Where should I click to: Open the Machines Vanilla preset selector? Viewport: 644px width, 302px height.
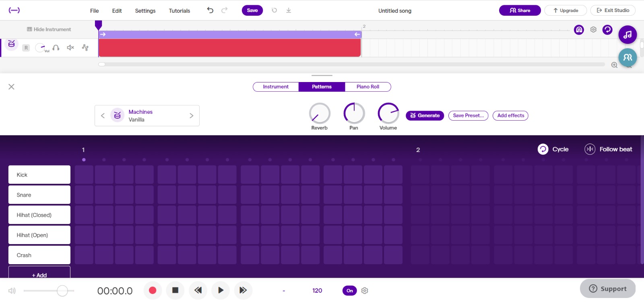(x=147, y=116)
